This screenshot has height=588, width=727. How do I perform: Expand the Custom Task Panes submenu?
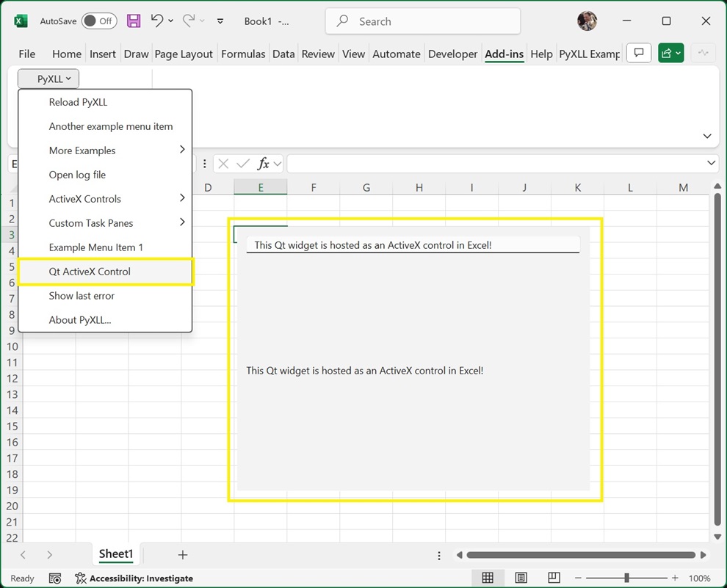[105, 223]
